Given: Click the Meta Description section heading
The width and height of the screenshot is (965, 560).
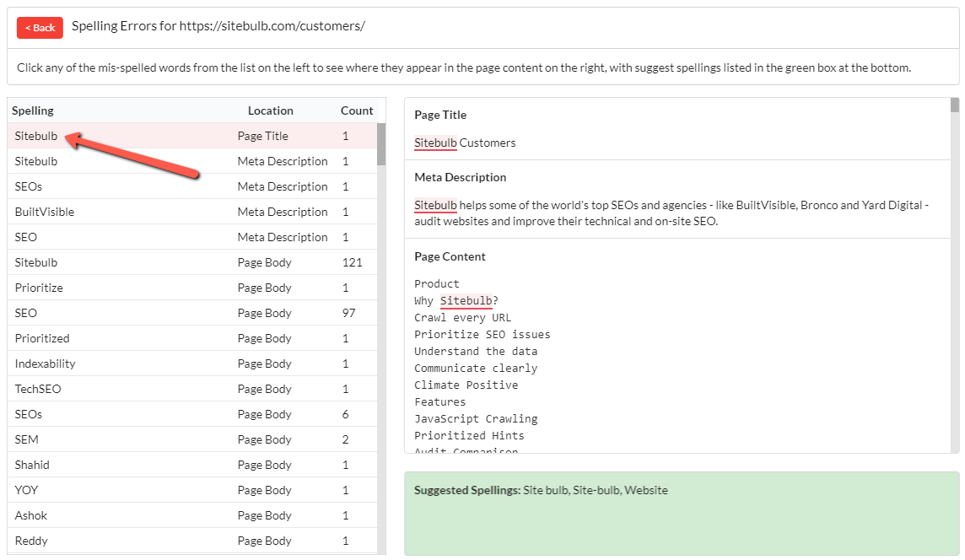Looking at the screenshot, I should click(x=461, y=177).
